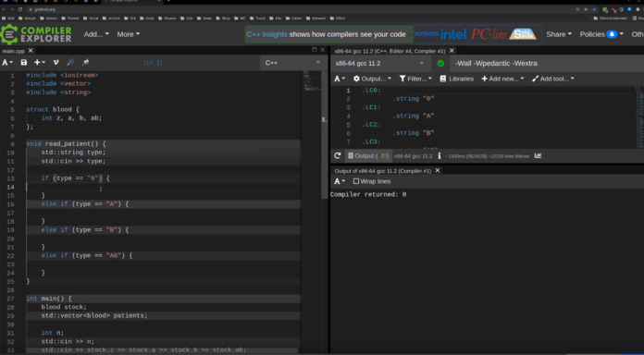Open the Add tool... dropdown
Screen dimensions: 644x355
552,79
